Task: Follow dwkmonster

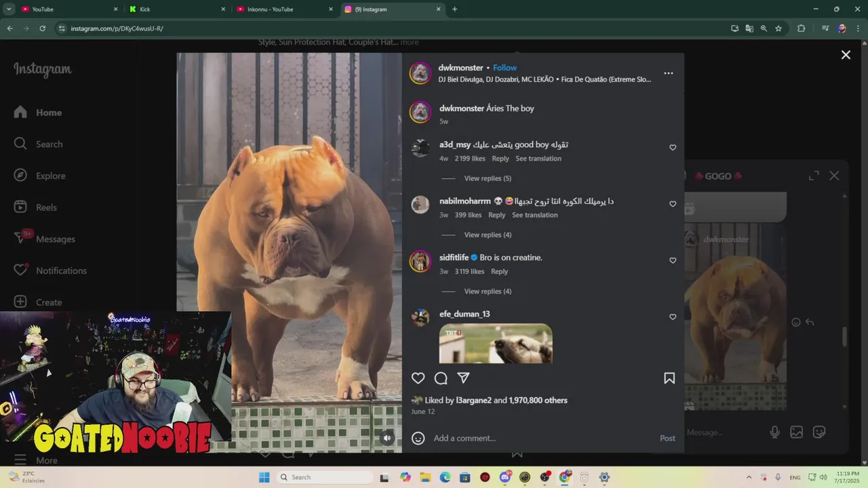Action: tap(505, 68)
